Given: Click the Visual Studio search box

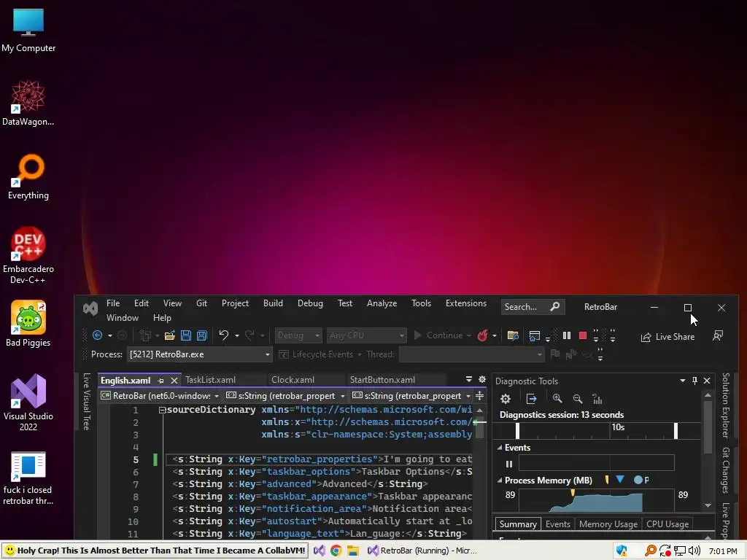Looking at the screenshot, I should click(x=532, y=307).
